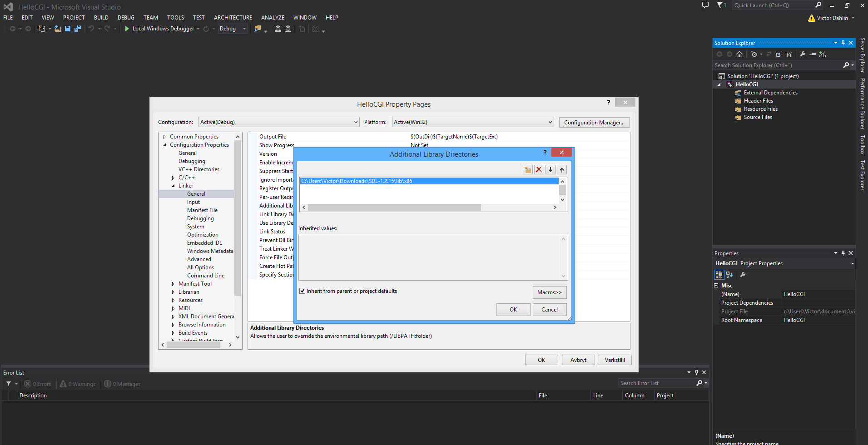Expand Common Properties tree node
868x445 pixels.
click(164, 137)
